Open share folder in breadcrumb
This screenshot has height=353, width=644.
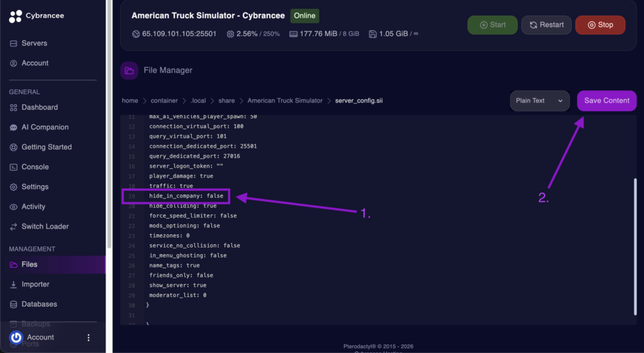[x=226, y=101]
